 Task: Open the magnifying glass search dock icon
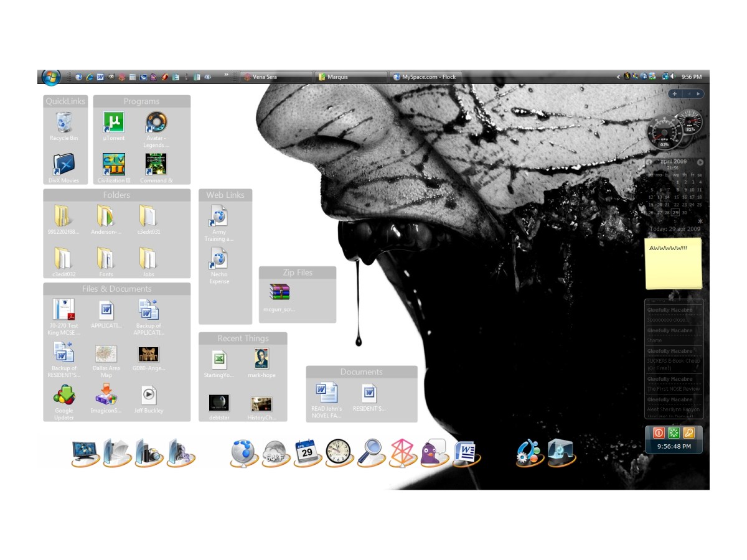372,452
